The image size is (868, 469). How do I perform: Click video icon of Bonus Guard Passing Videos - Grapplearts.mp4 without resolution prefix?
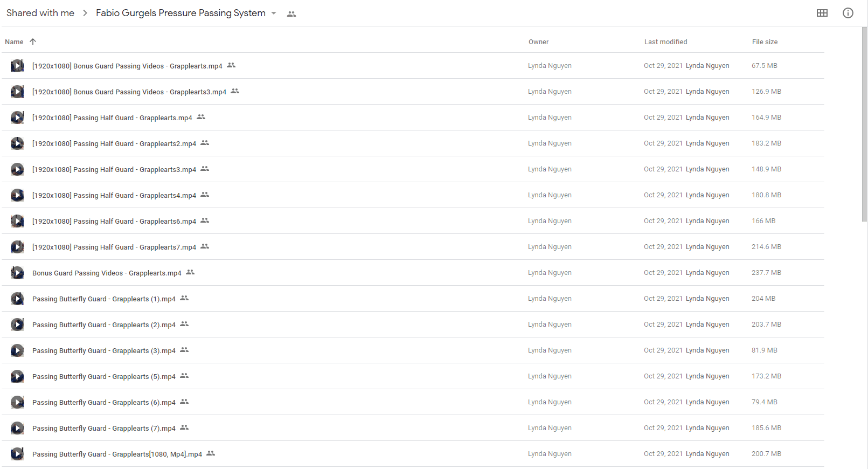[17, 273]
